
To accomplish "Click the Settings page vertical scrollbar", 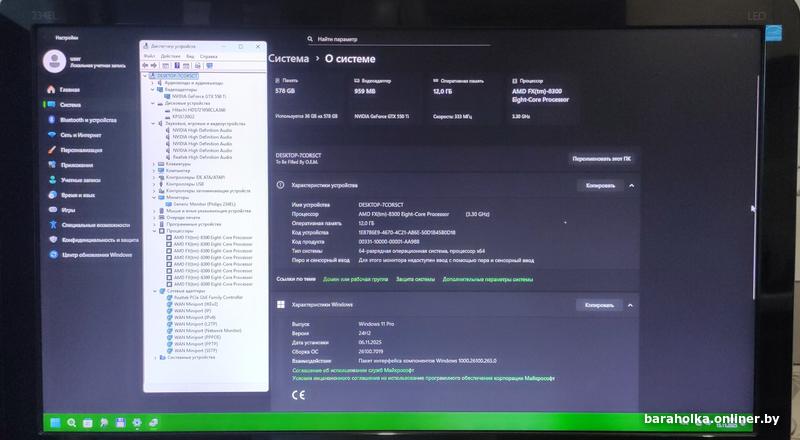I will coord(755,186).
